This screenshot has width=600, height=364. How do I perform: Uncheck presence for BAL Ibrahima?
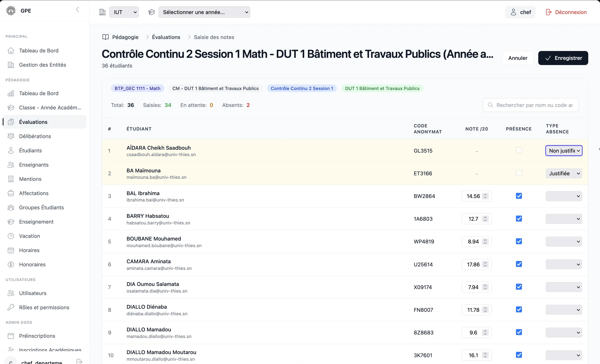pyautogui.click(x=519, y=196)
